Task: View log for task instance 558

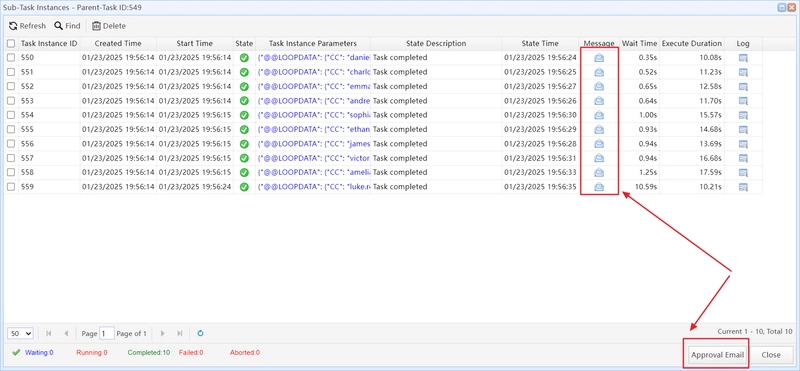Action: click(x=743, y=172)
